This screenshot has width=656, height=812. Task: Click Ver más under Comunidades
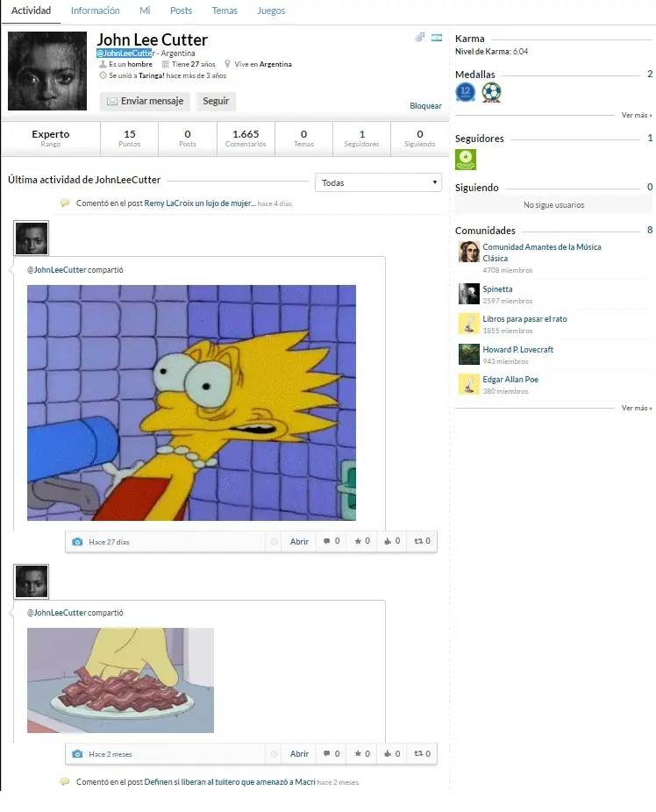[x=637, y=408]
